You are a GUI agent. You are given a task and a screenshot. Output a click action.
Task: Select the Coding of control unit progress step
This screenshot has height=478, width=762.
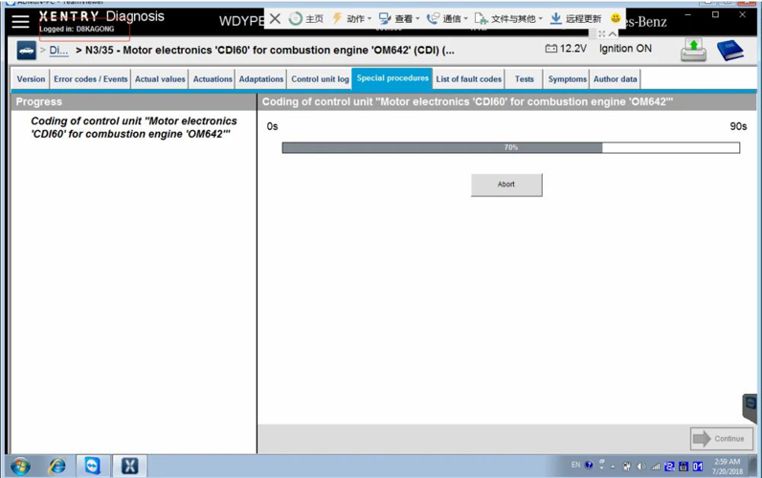(134, 127)
